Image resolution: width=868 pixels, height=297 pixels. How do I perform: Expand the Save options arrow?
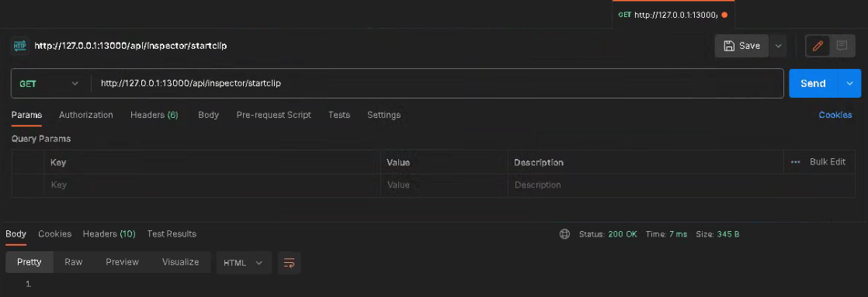778,46
